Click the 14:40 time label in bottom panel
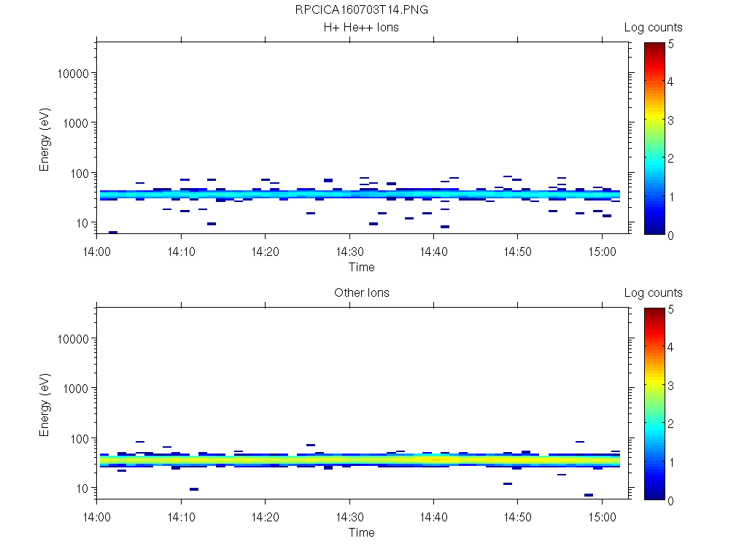This screenshot has width=747, height=560. point(433,517)
